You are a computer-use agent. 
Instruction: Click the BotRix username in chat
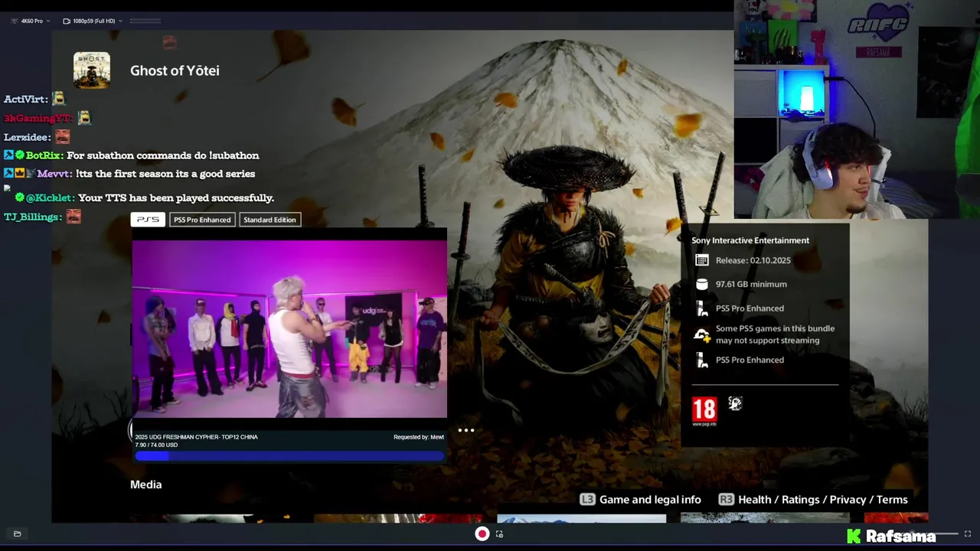[44, 155]
